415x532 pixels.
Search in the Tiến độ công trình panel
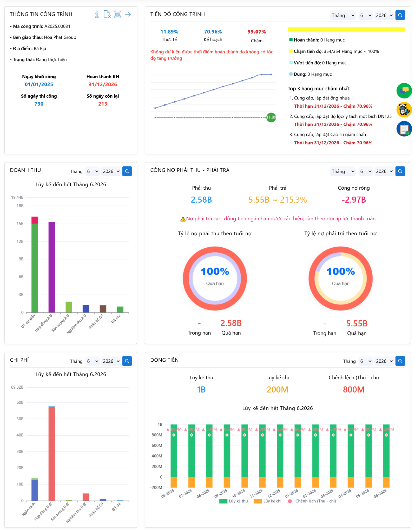pos(400,15)
